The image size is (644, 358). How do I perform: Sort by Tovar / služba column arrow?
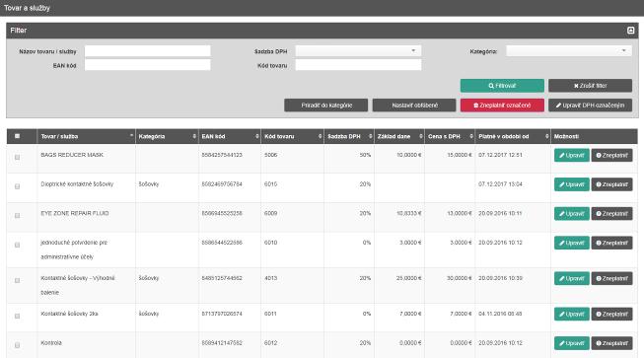coord(131,136)
